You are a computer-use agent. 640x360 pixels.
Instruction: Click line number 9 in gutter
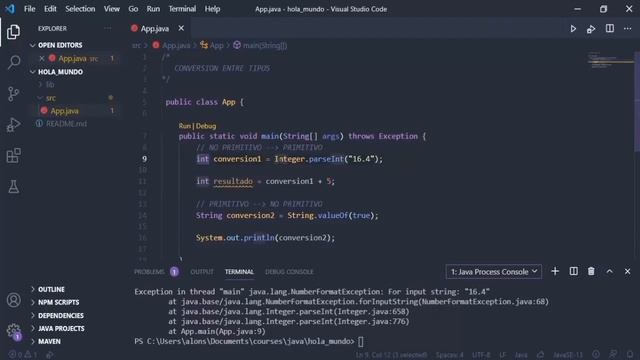click(x=144, y=159)
